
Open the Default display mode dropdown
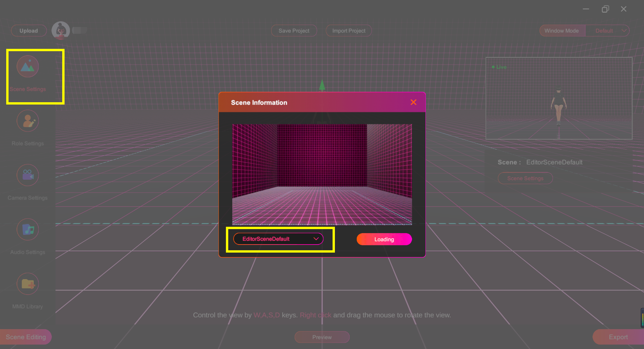(x=604, y=31)
